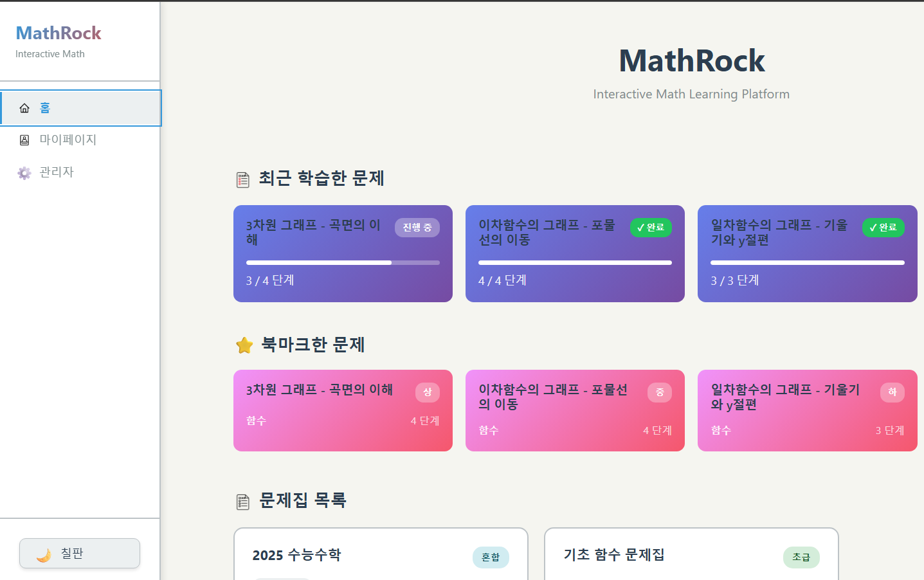Click the notepad icon beside 문제집 목록

[243, 502]
